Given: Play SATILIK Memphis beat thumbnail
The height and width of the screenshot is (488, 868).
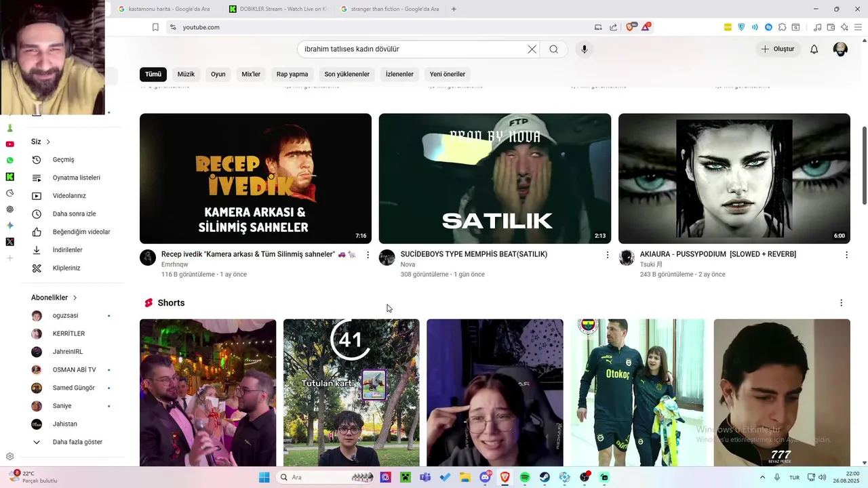Looking at the screenshot, I should (495, 178).
